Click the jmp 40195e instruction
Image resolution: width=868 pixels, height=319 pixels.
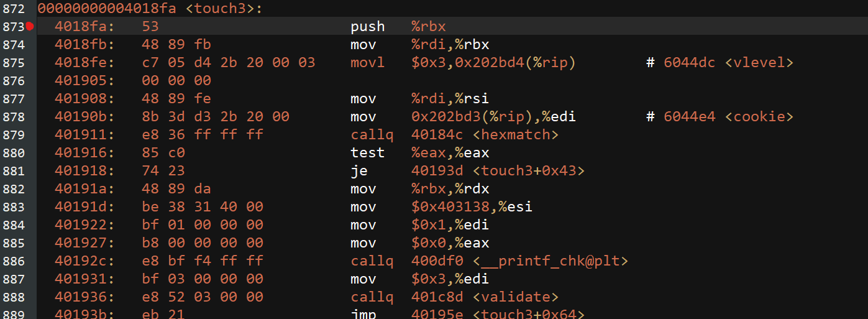[x=467, y=315]
